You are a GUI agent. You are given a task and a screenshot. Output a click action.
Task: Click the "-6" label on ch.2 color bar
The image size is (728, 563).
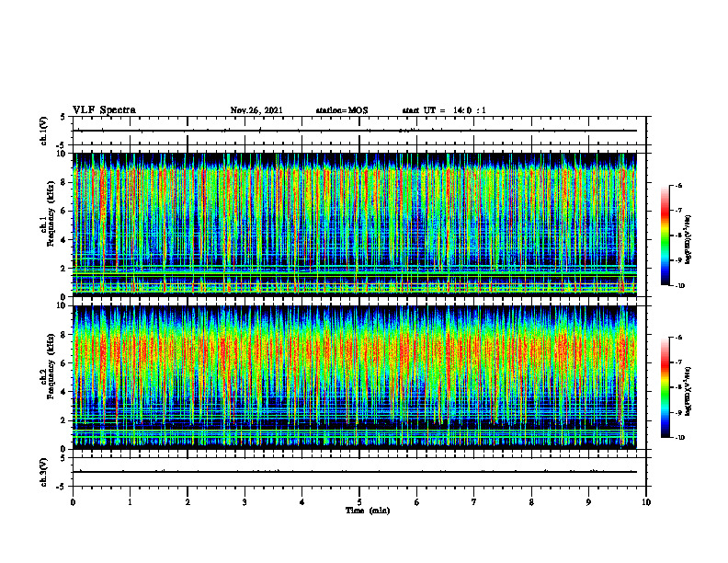(678, 338)
